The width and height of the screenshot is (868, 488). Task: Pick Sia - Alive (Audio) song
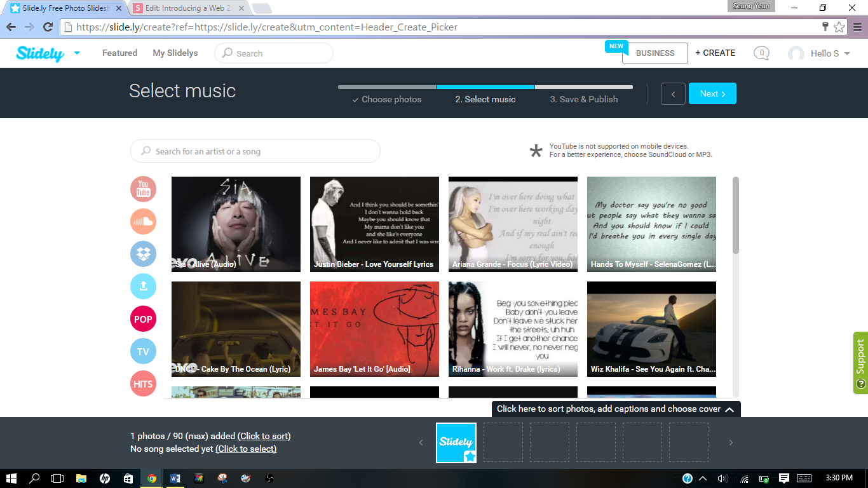(236, 224)
